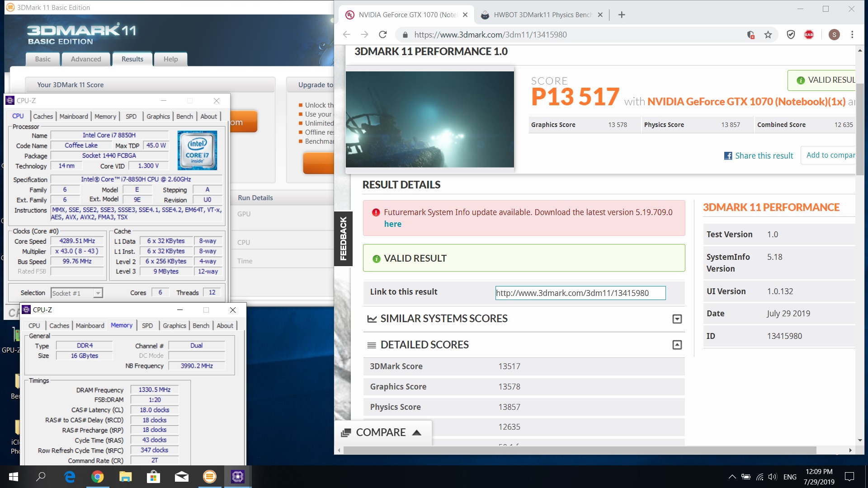
Task: Click the underwater benchmark thumbnail image
Action: click(430, 119)
